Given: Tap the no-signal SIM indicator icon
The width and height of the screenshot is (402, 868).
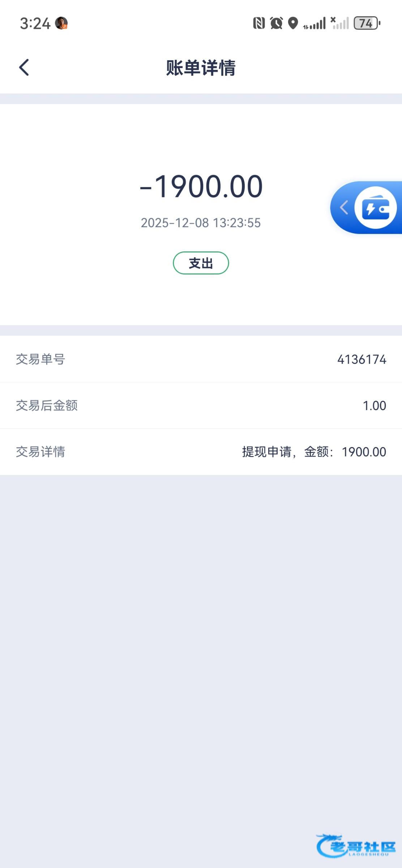Looking at the screenshot, I should tap(340, 23).
